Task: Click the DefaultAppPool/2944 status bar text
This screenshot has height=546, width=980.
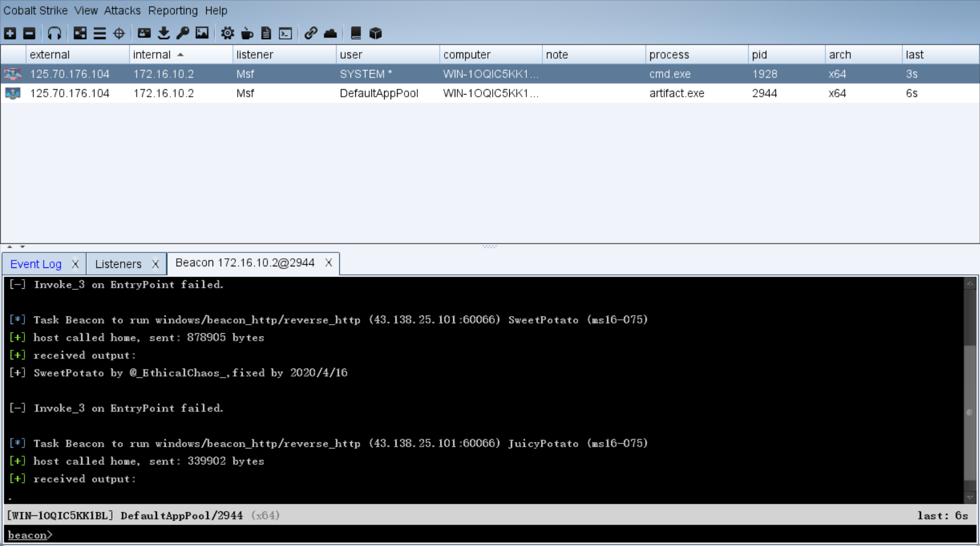Action: tap(182, 516)
